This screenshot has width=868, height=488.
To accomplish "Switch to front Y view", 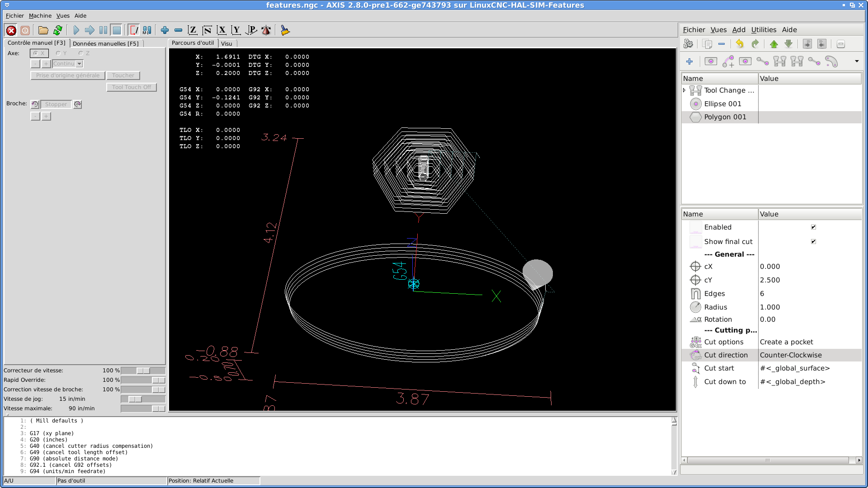I will [x=236, y=30].
